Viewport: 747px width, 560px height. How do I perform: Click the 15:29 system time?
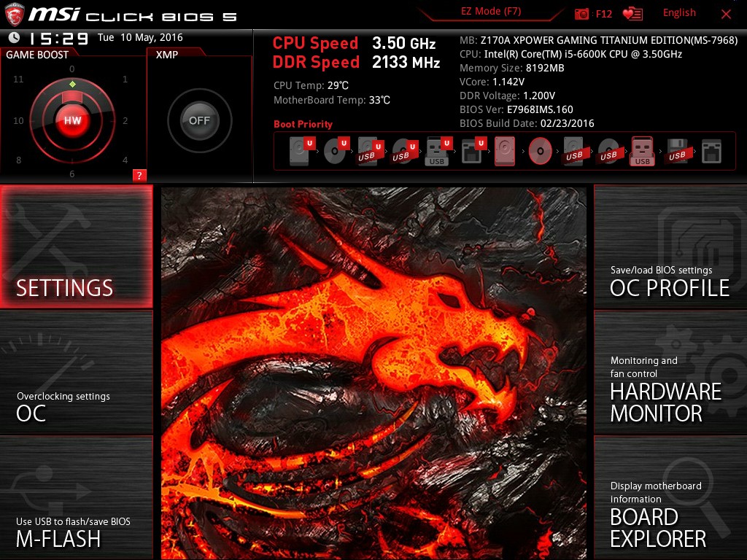click(x=59, y=38)
